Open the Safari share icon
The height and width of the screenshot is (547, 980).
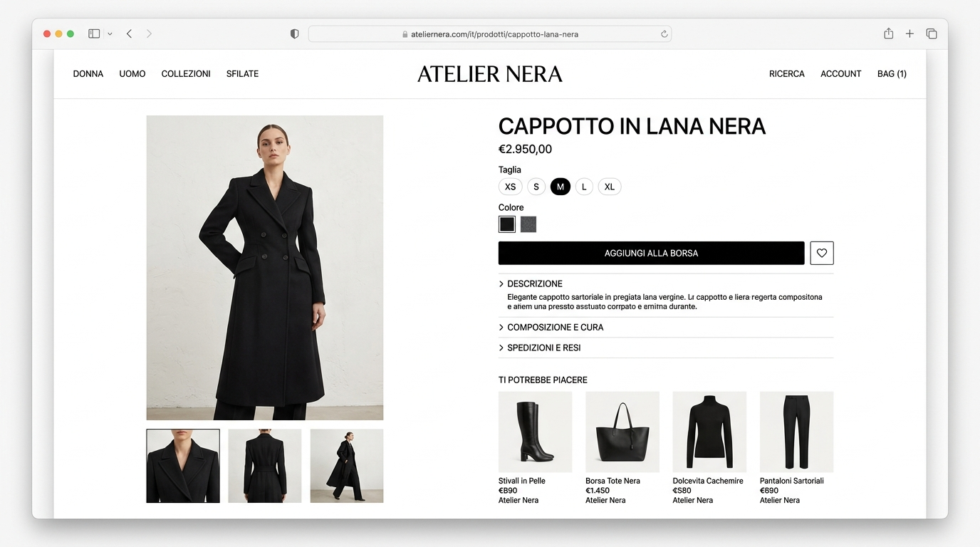tap(888, 33)
